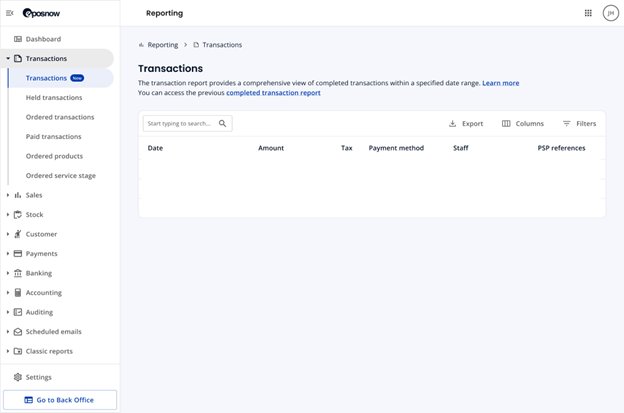Screen dimensions: 624x413
Task: Click the Settings gear icon
Action: [18, 377]
